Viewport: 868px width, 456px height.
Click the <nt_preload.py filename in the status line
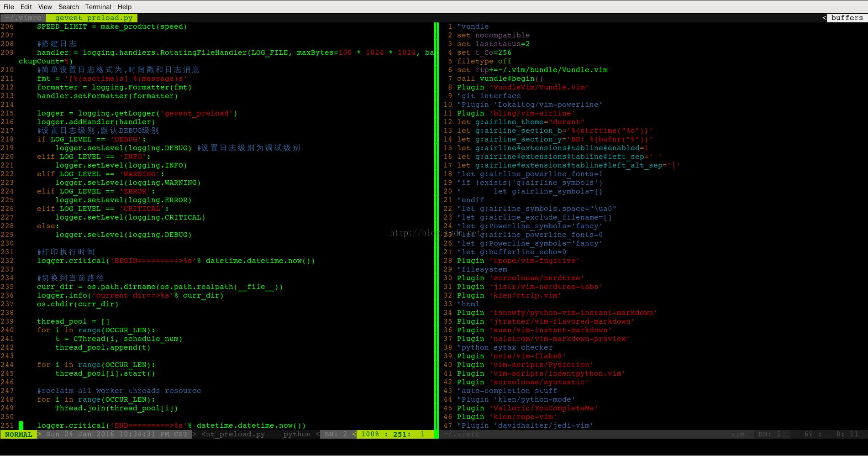point(233,434)
